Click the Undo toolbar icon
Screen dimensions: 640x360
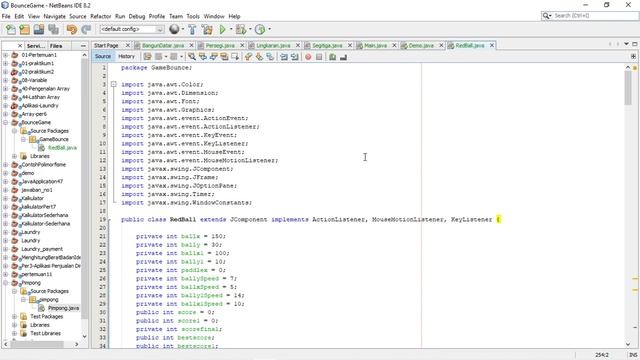(72, 29)
